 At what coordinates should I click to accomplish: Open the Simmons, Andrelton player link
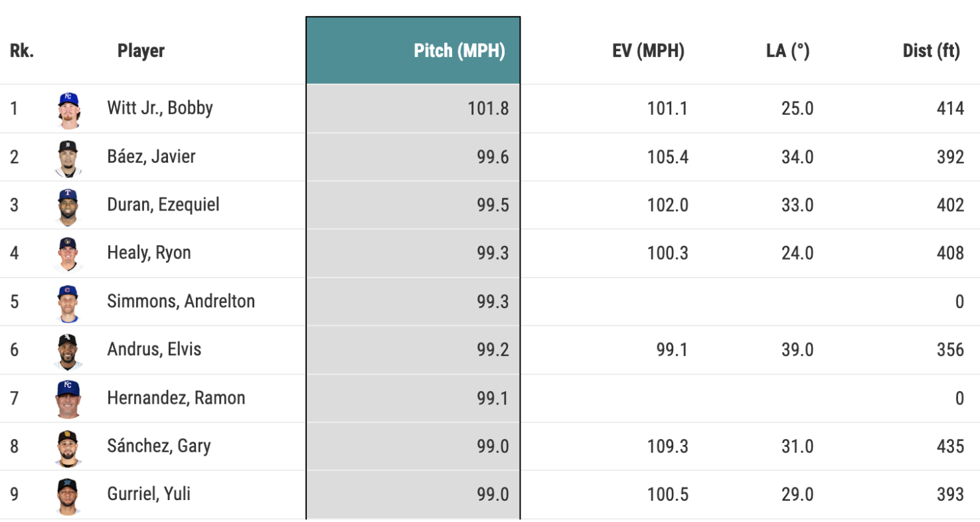click(x=181, y=302)
